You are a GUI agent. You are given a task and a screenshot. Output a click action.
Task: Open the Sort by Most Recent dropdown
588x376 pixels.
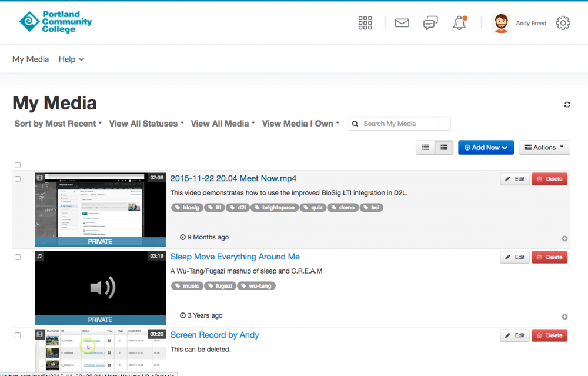click(x=57, y=124)
